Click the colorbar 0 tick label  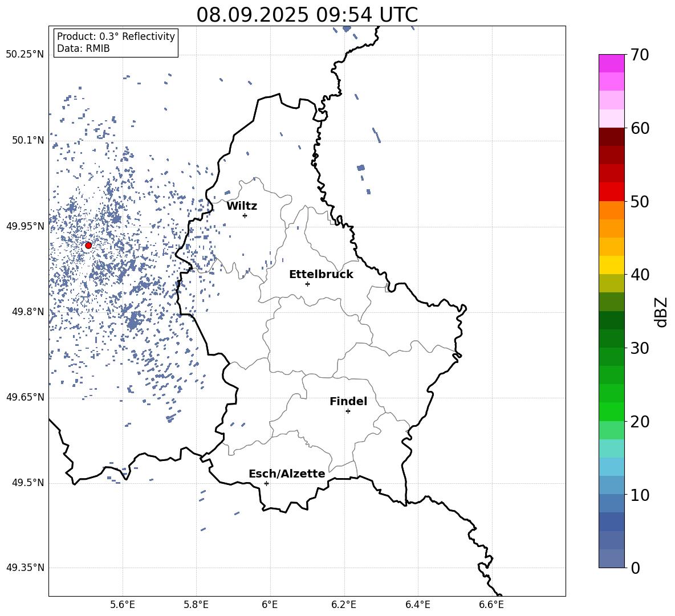click(x=635, y=568)
